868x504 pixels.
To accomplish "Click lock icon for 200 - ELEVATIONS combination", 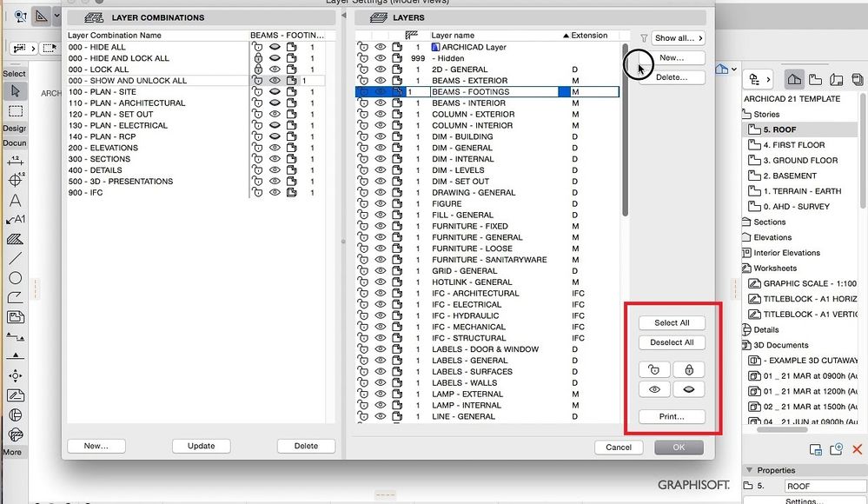I will pyautogui.click(x=257, y=148).
